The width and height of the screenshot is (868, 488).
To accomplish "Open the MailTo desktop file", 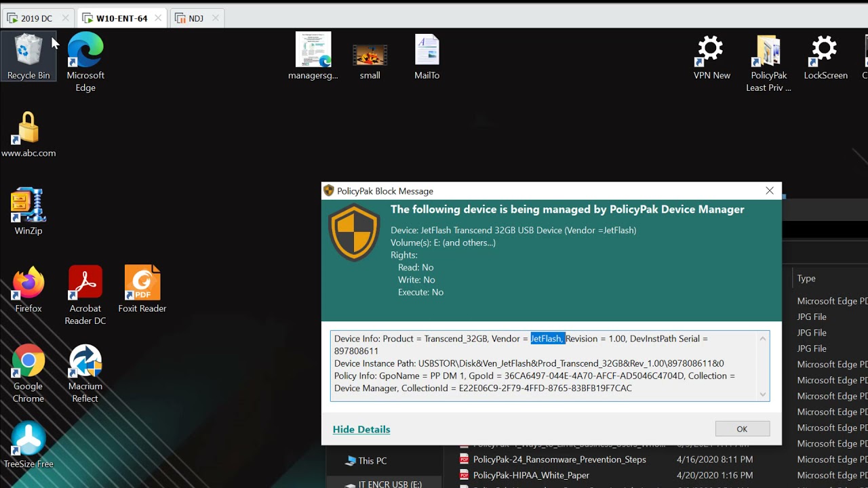I will coord(427,57).
